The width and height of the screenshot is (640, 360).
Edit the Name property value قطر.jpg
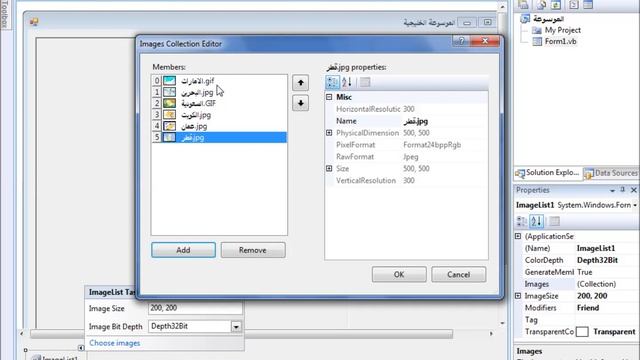(x=444, y=121)
